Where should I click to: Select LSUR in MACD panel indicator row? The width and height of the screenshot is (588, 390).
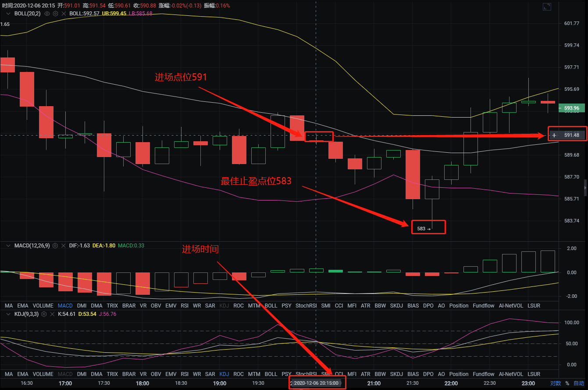[534, 305]
